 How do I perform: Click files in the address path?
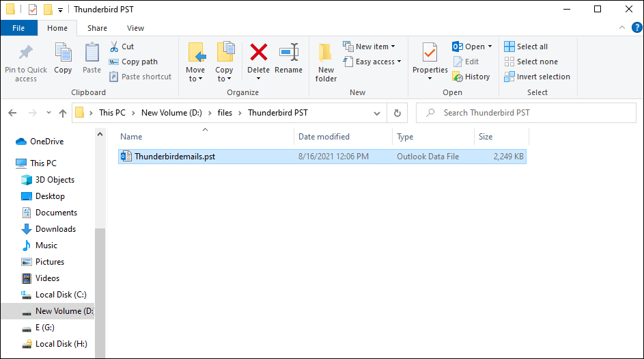[225, 113]
